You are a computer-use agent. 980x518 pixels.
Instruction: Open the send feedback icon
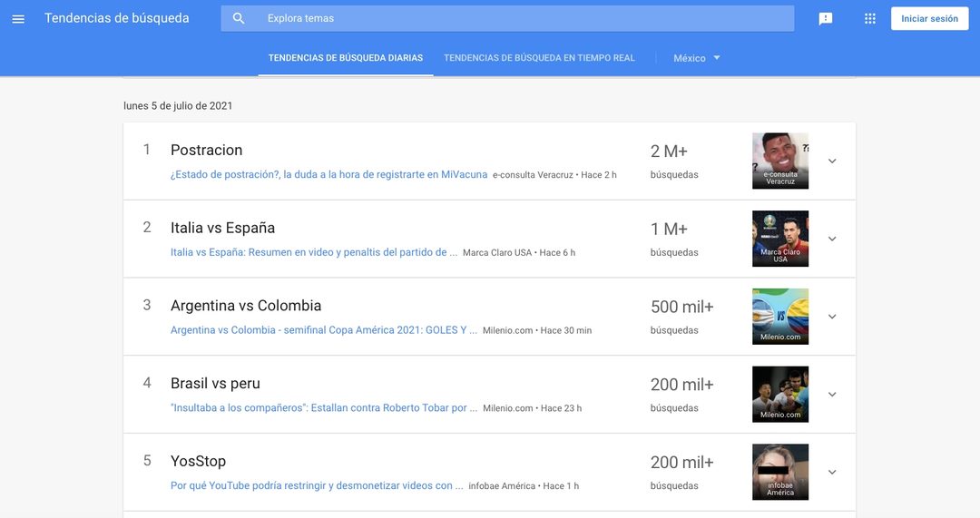(x=826, y=19)
